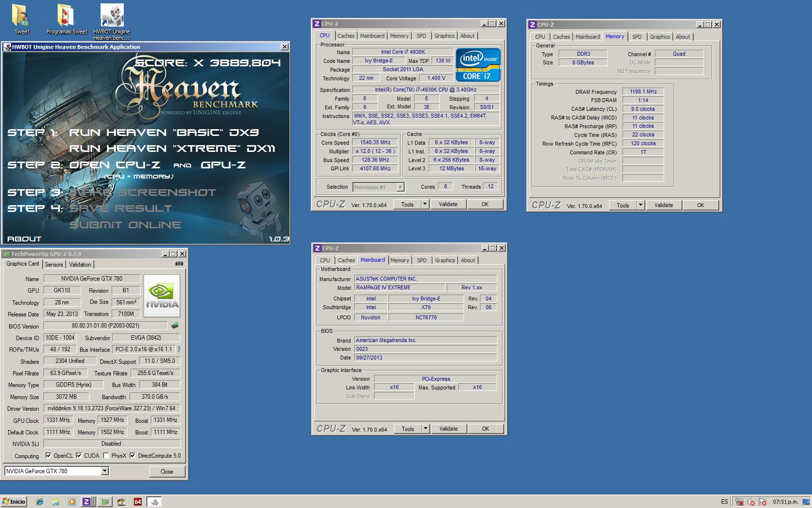Open Memory tab in CPU-Z Mainboard window
The width and height of the screenshot is (812, 508).
[x=400, y=260]
